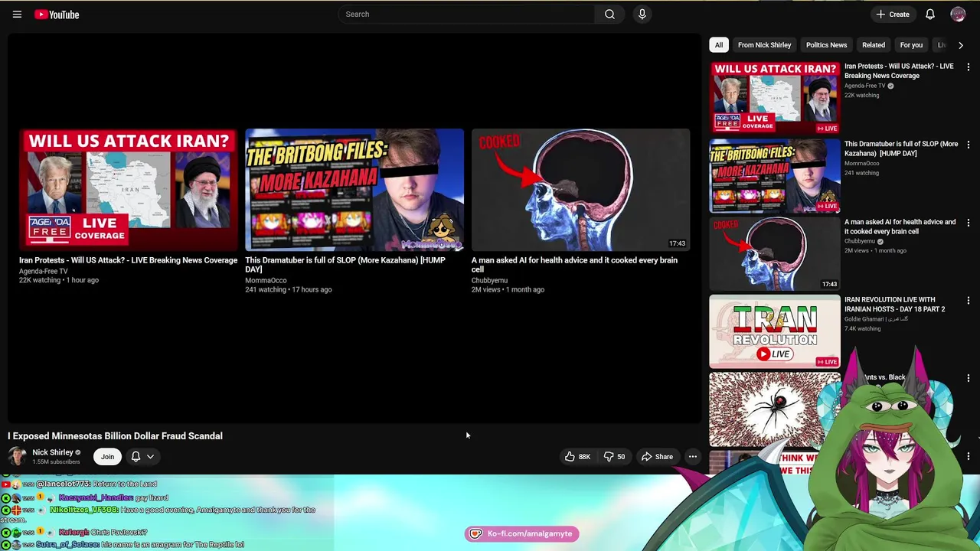Focus the Search input field

tap(467, 14)
